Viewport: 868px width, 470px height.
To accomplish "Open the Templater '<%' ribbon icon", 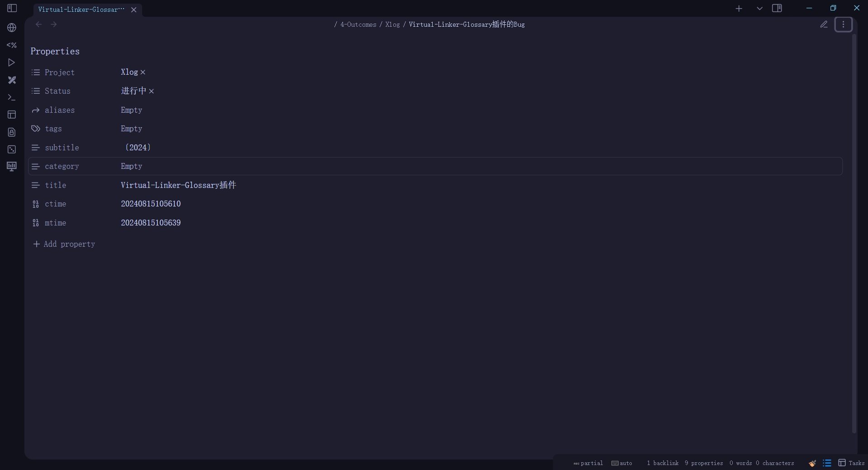I will [12, 45].
